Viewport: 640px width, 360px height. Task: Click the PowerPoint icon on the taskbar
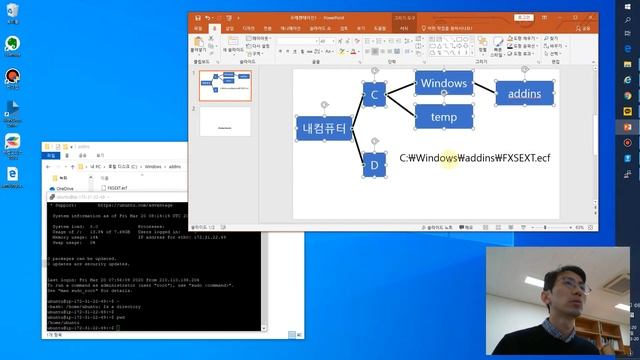[628, 127]
